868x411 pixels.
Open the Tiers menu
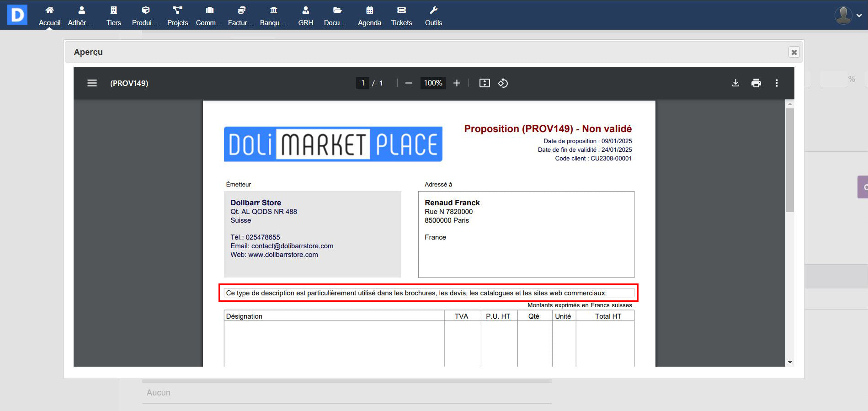(113, 16)
